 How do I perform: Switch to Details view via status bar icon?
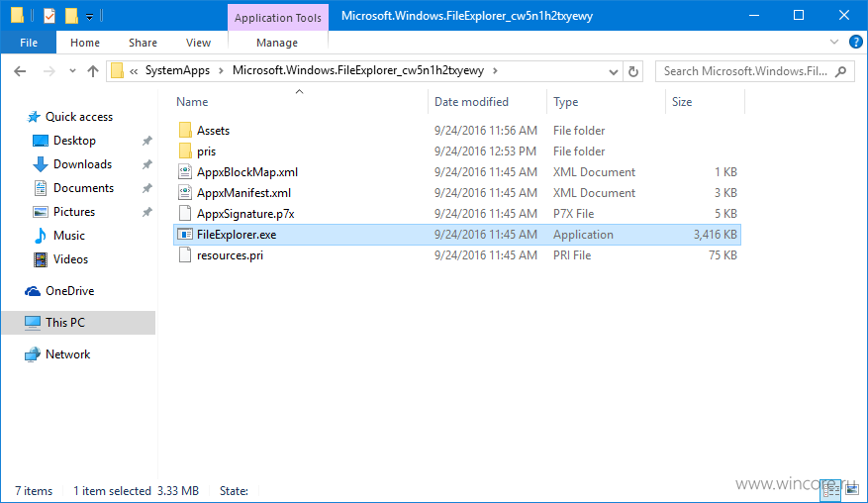point(831,490)
